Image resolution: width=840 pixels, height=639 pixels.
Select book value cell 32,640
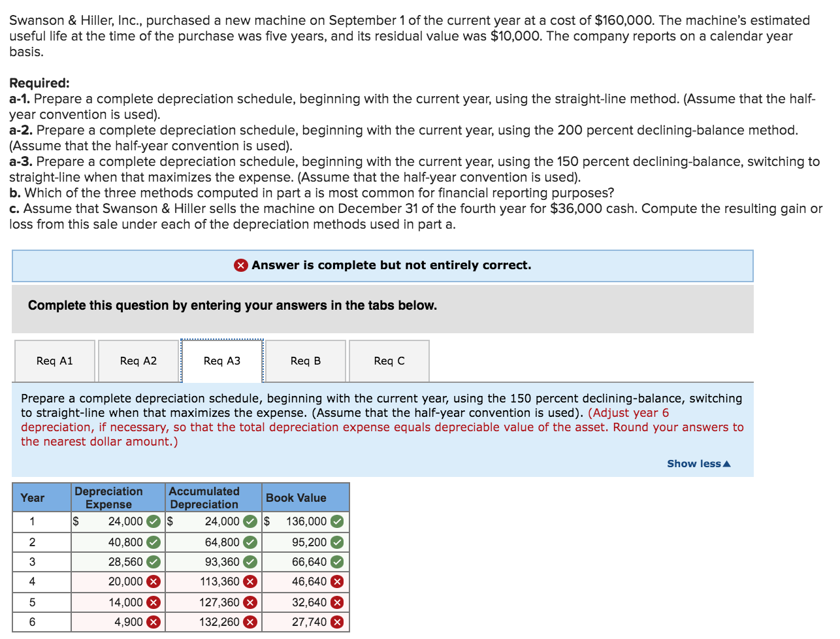click(x=306, y=602)
